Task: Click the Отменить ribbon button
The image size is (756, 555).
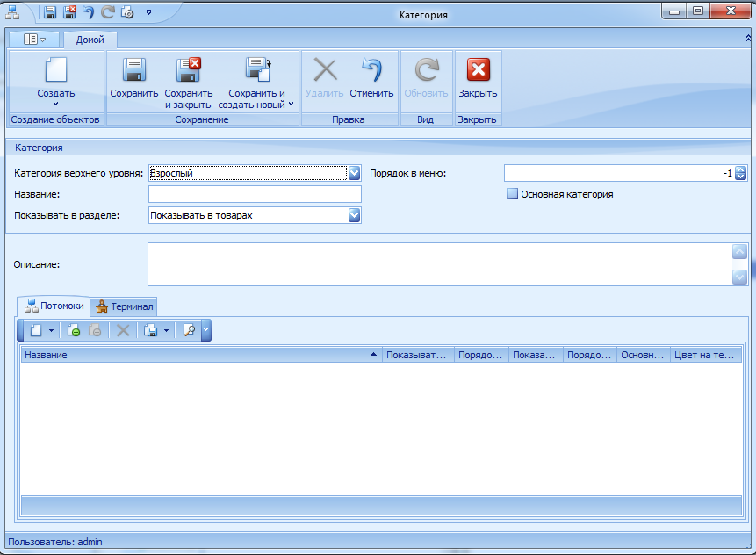Action: [x=371, y=78]
